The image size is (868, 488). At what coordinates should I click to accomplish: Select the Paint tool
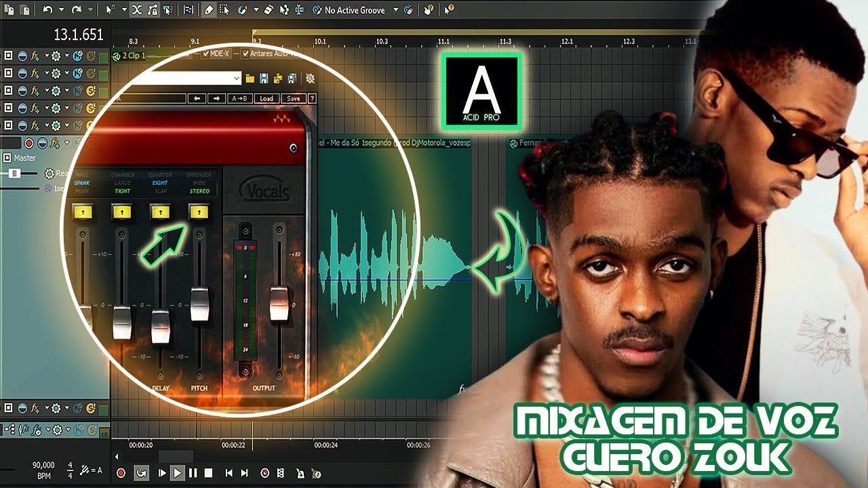[x=242, y=10]
